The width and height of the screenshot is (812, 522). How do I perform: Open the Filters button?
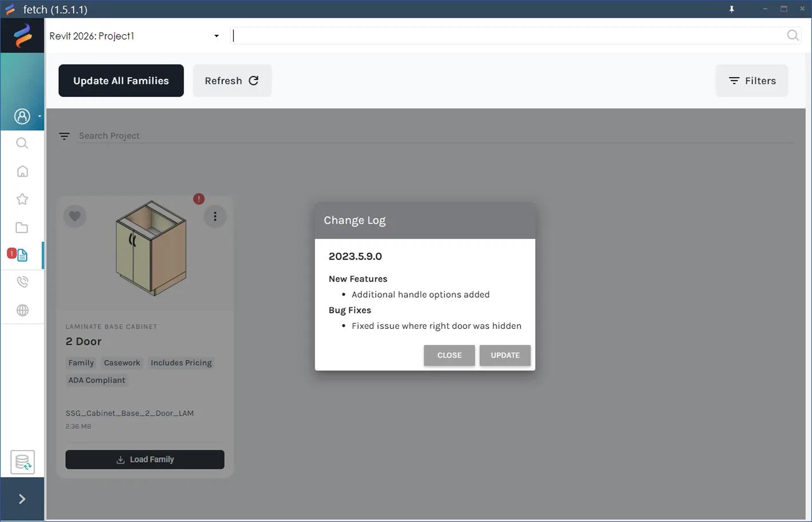click(752, 81)
